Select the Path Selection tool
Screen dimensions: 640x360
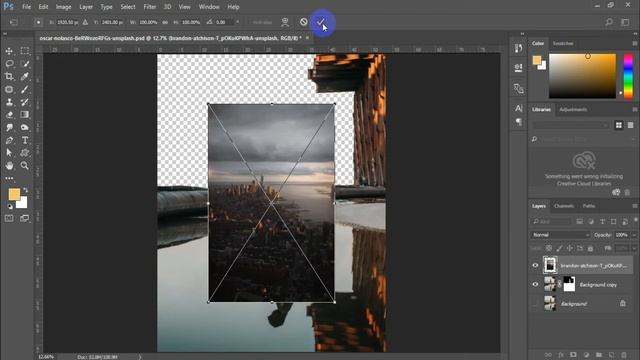pos(9,153)
